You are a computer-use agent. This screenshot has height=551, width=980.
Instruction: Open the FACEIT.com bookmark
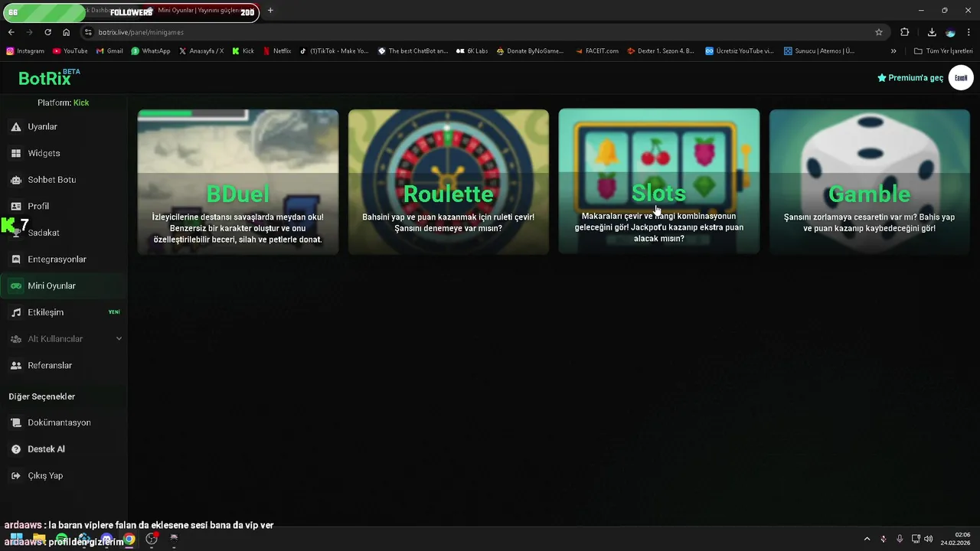[596, 51]
